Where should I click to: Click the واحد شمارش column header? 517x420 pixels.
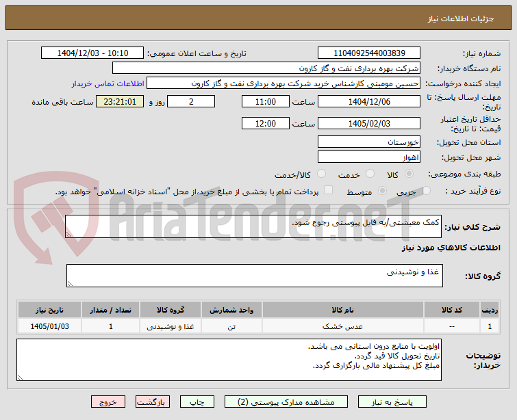click(x=231, y=310)
